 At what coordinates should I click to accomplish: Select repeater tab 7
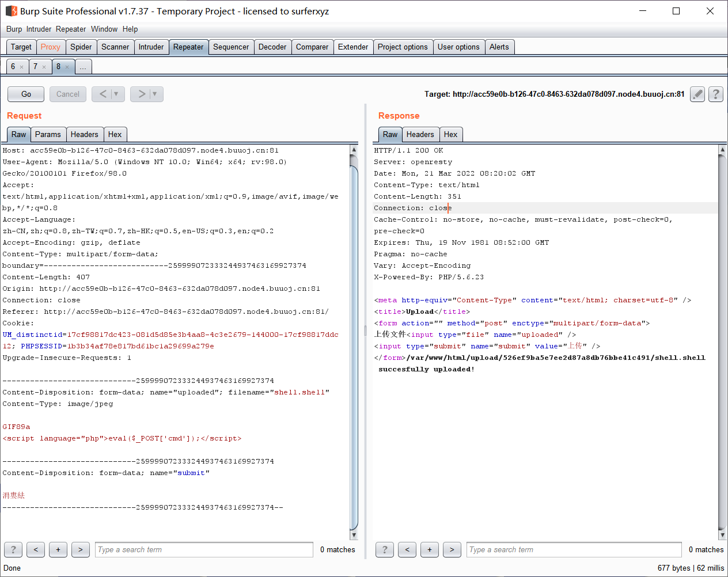pyautogui.click(x=35, y=67)
